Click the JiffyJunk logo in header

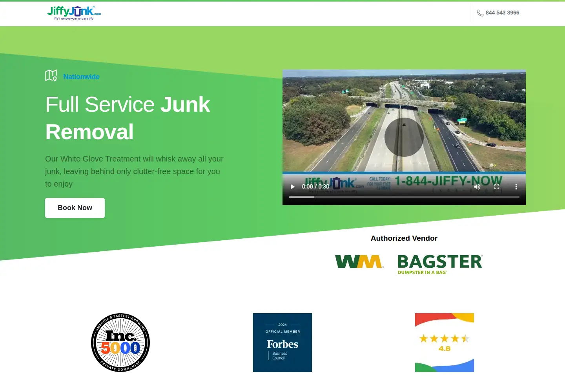pos(74,13)
